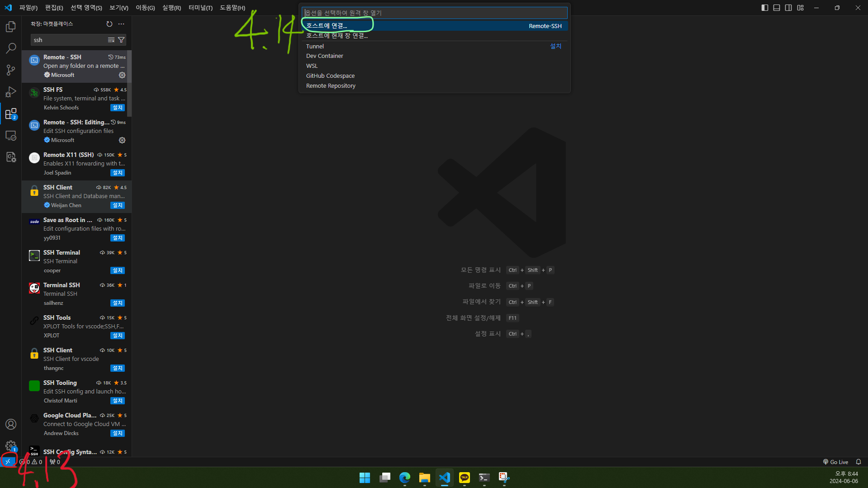Install the Terminal SSH extension

click(x=118, y=303)
